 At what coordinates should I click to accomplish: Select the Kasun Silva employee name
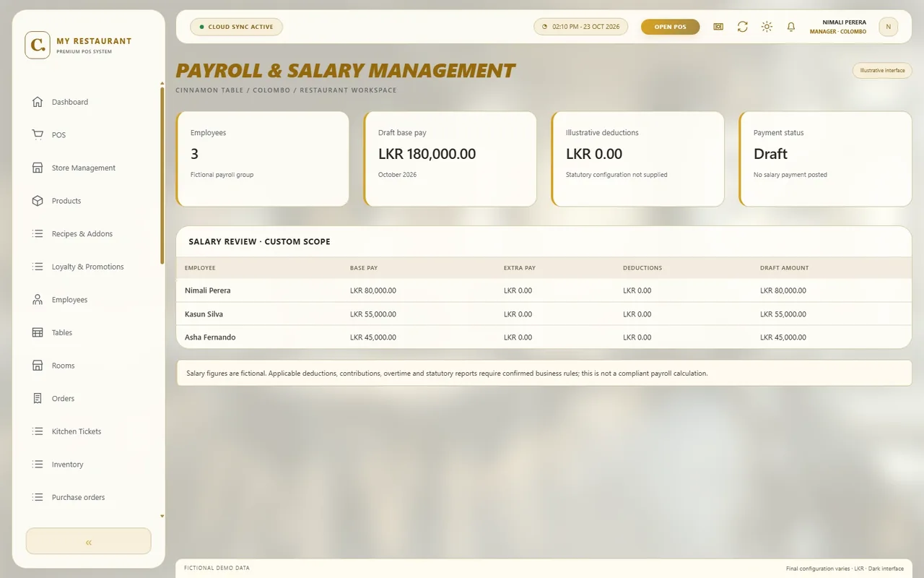click(x=204, y=314)
